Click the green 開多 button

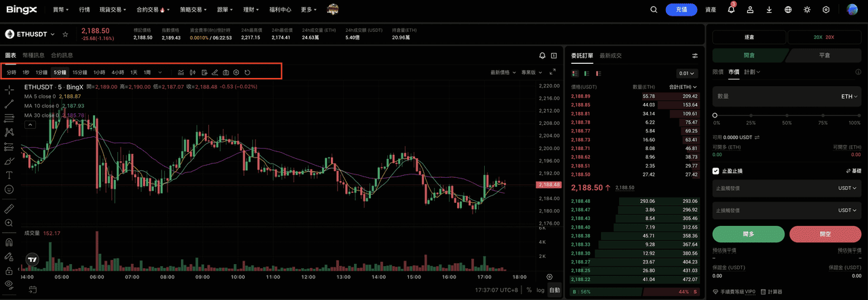748,234
